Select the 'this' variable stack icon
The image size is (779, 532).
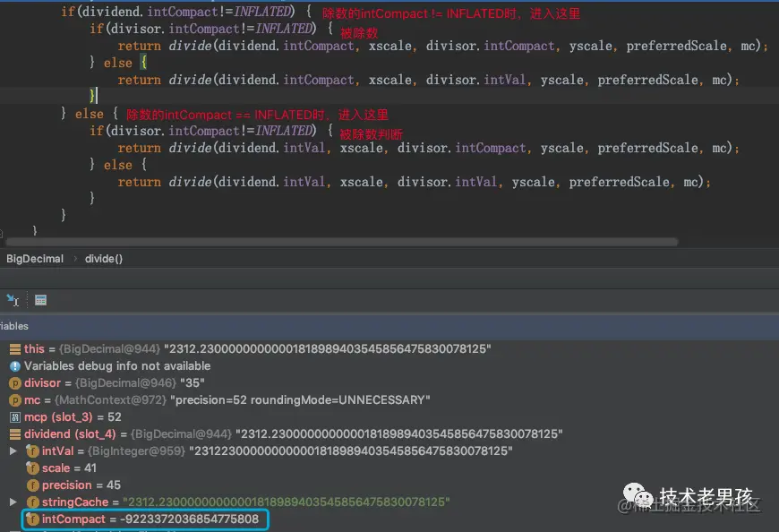coord(15,349)
